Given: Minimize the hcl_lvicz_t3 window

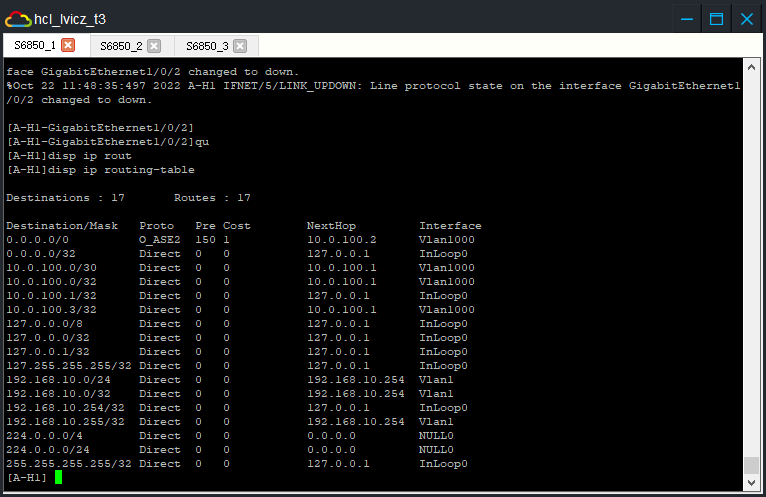Looking at the screenshot, I should (685, 18).
